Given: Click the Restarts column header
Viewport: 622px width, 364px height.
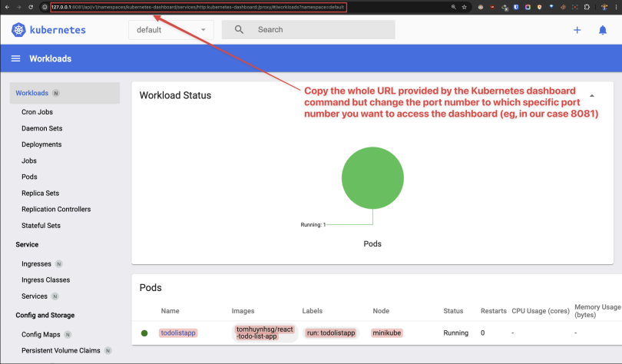Looking at the screenshot, I should pyautogui.click(x=494, y=311).
